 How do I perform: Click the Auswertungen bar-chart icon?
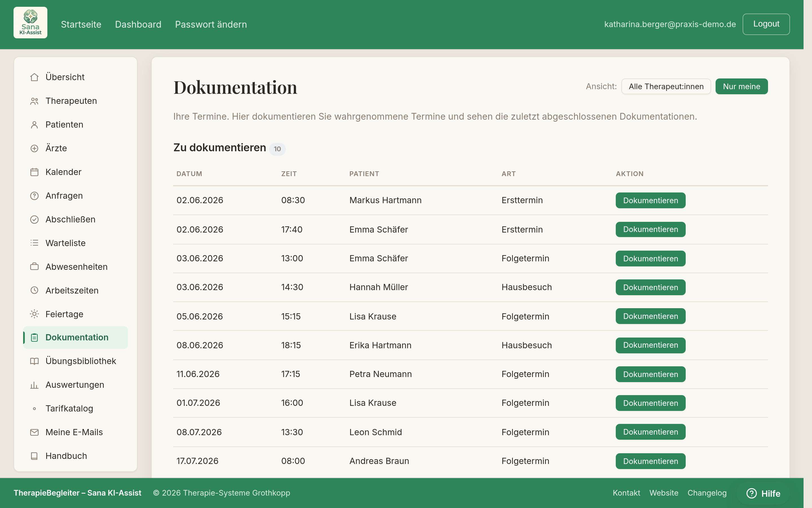click(34, 385)
